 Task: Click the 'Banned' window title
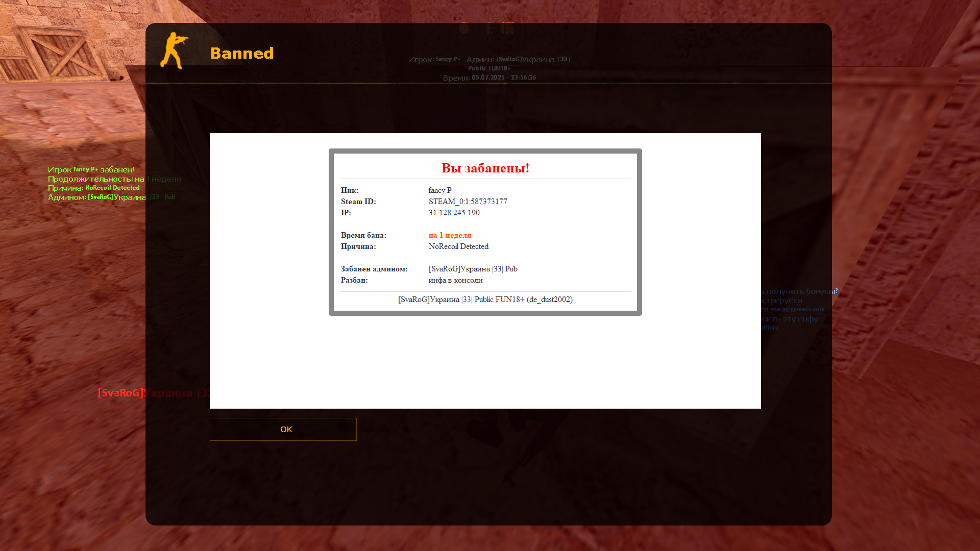(x=242, y=53)
